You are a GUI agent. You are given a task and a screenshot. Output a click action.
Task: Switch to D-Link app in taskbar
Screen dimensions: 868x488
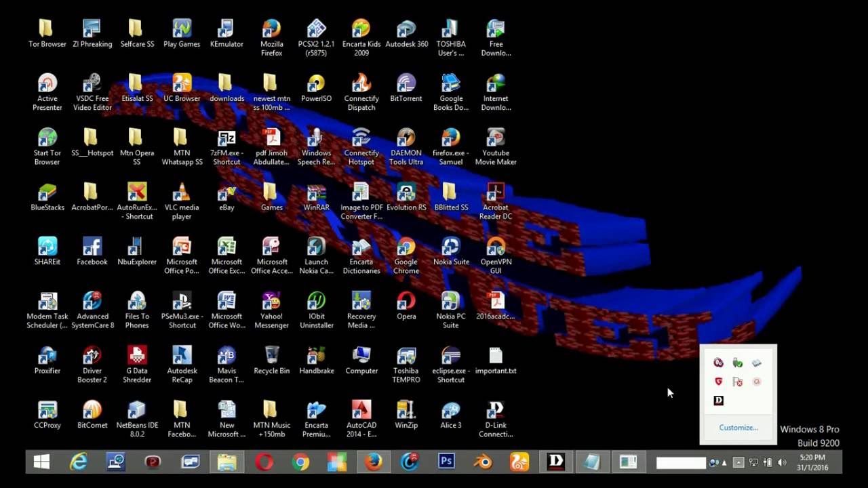556,462
